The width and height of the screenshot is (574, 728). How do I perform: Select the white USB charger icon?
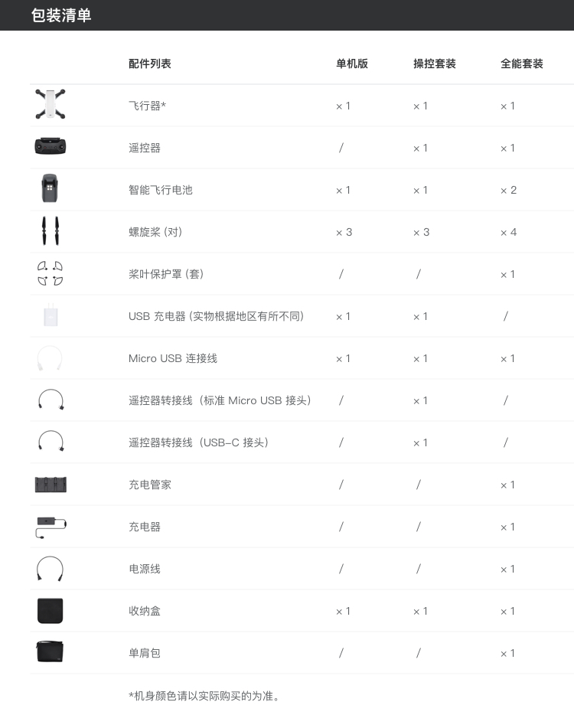pyautogui.click(x=51, y=315)
